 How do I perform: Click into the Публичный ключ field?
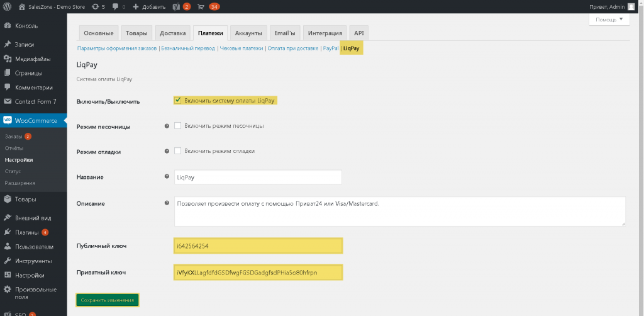[258, 247]
